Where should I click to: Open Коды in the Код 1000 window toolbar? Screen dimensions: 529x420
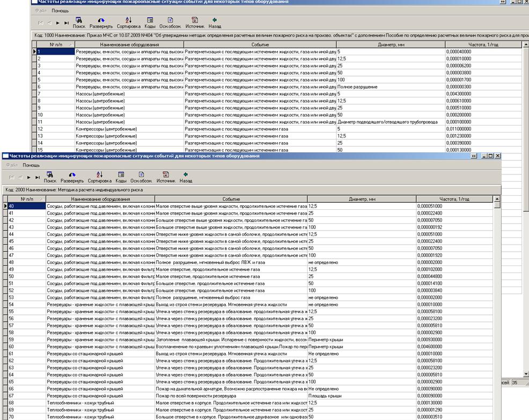pos(151,20)
